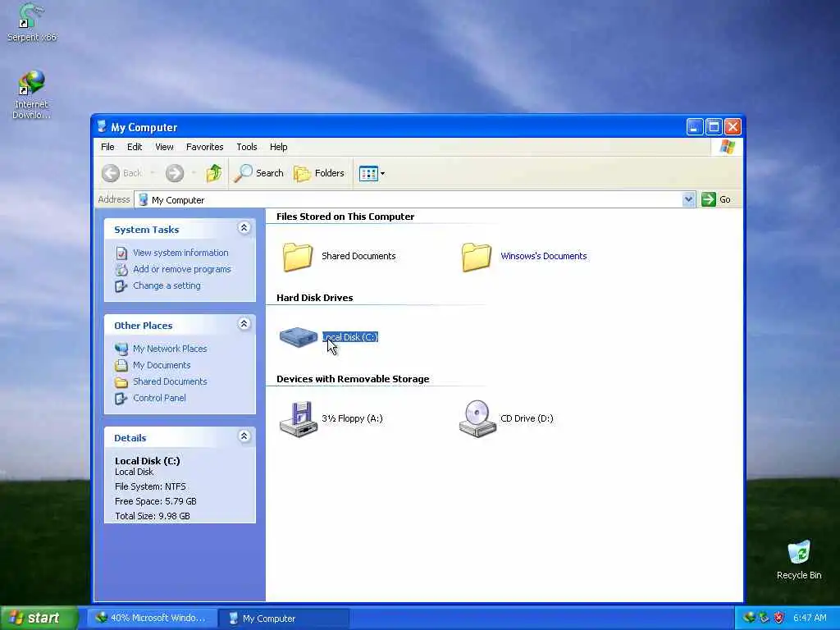The height and width of the screenshot is (630, 840).
Task: Click the Address bar field
Action: [x=409, y=200]
